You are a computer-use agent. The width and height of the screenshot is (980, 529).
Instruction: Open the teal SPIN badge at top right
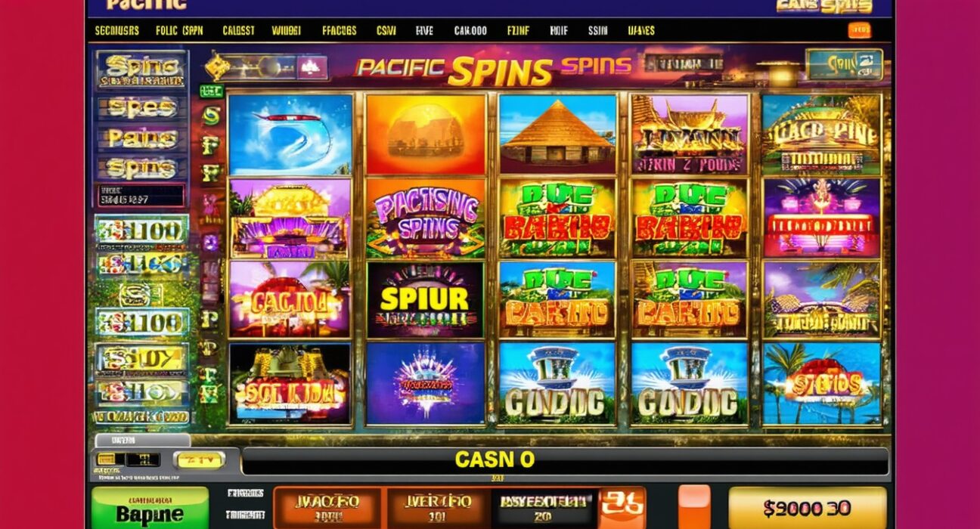pos(844,64)
